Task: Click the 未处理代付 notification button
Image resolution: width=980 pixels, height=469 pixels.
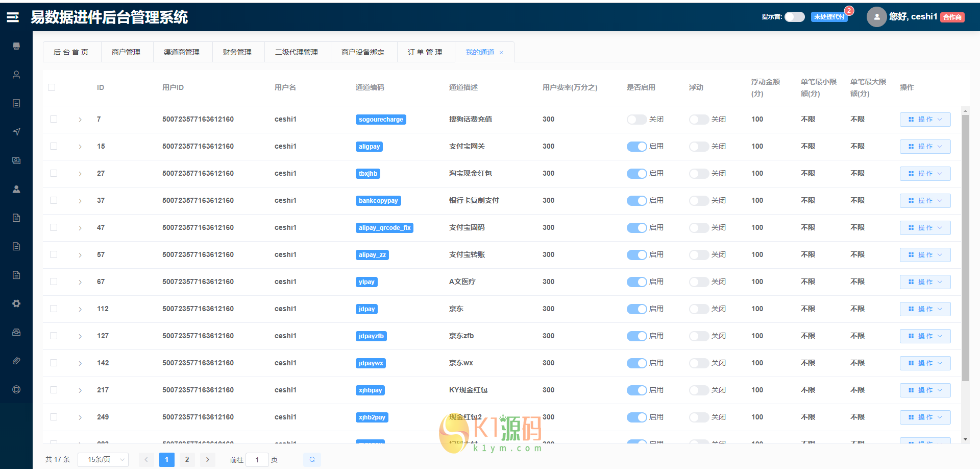Action: point(829,17)
